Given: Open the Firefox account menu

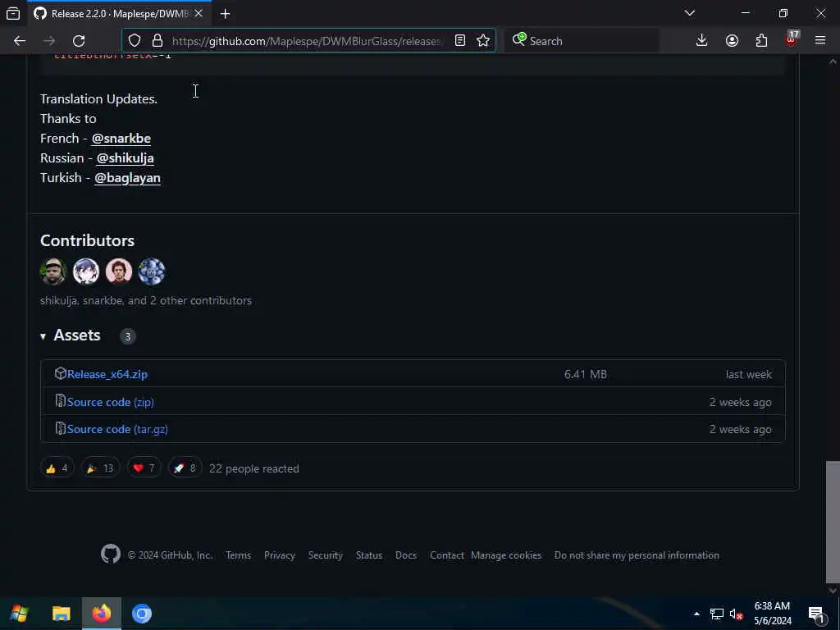Looking at the screenshot, I should (x=732, y=41).
